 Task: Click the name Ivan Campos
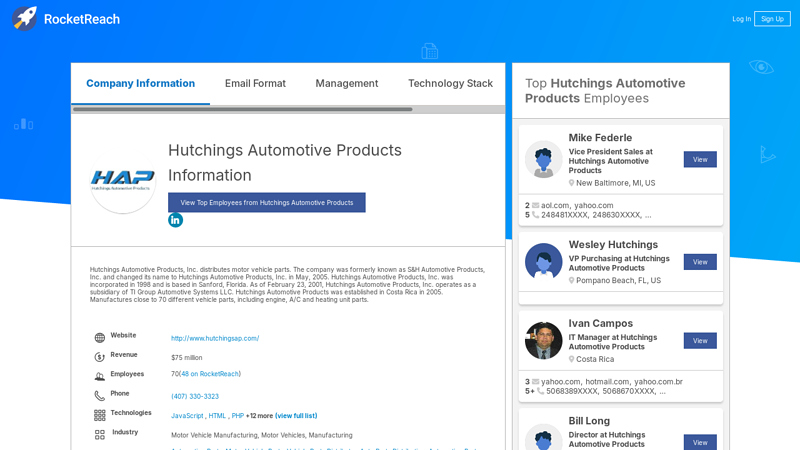pos(601,323)
